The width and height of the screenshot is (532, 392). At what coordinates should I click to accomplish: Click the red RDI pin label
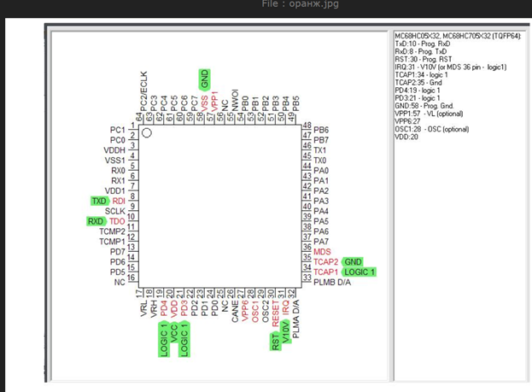click(x=119, y=201)
